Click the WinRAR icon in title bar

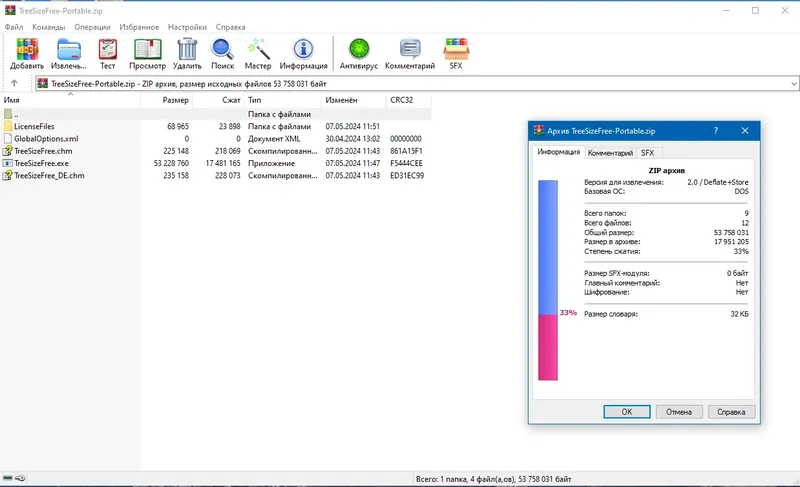pyautogui.click(x=10, y=10)
